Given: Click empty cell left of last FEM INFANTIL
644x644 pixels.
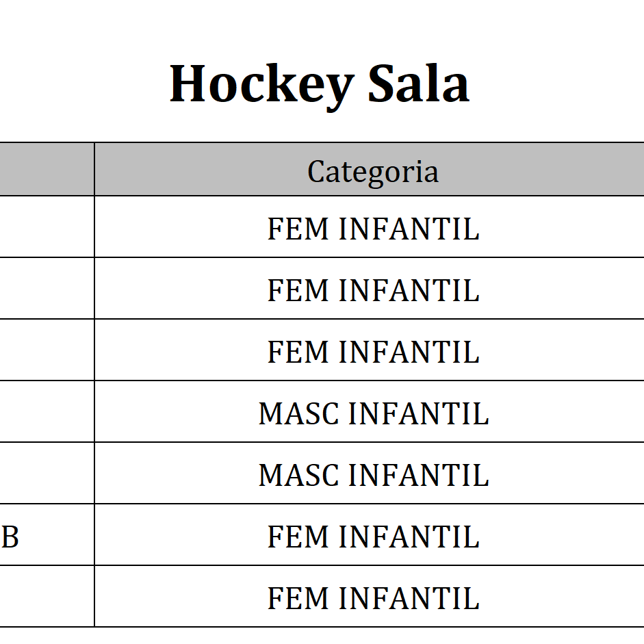Looking at the screenshot, I should pyautogui.click(x=47, y=597).
